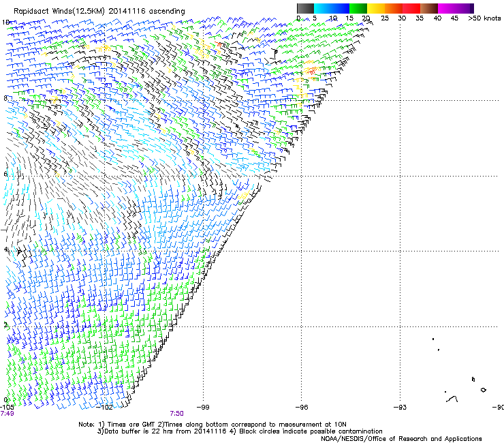Screen dimensions: 504x443
Task: Click the NOAA/NESDIS credit text
Action: [401, 439]
